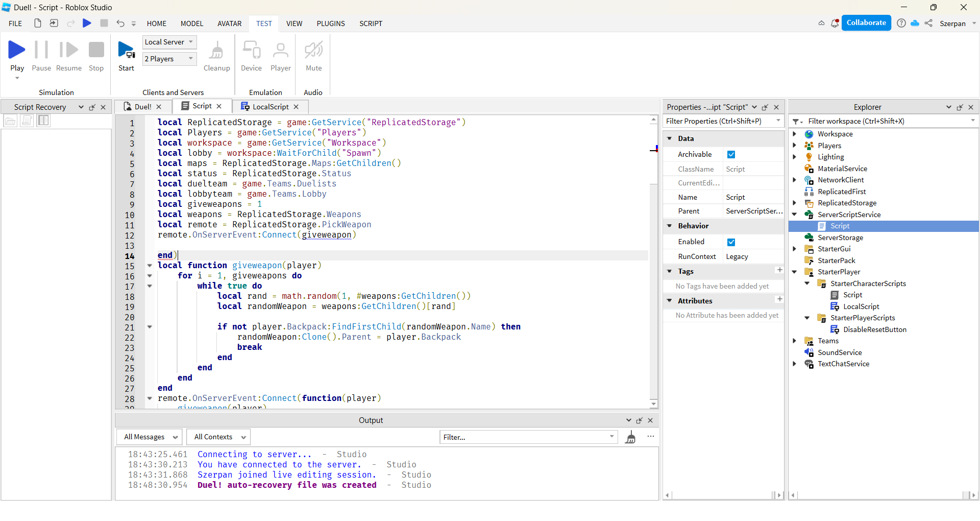This screenshot has width=980, height=521.
Task: Open the Duel! document tab
Action: point(143,107)
